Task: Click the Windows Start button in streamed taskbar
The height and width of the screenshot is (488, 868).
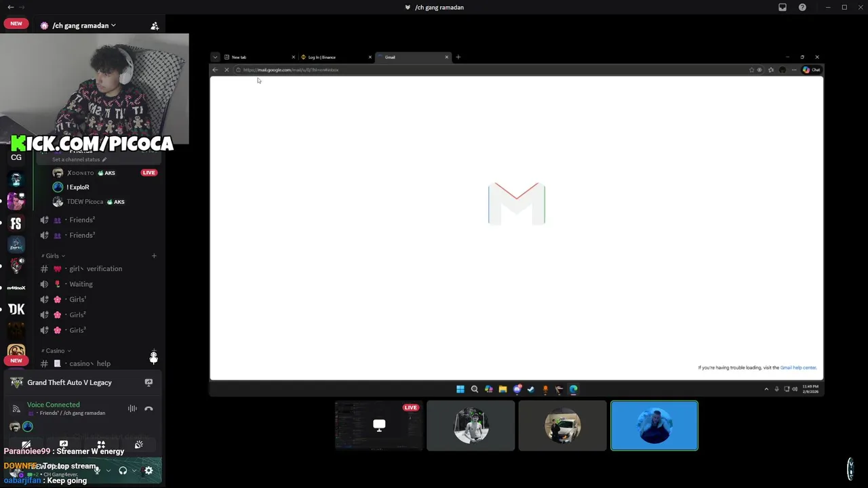Action: click(x=460, y=389)
